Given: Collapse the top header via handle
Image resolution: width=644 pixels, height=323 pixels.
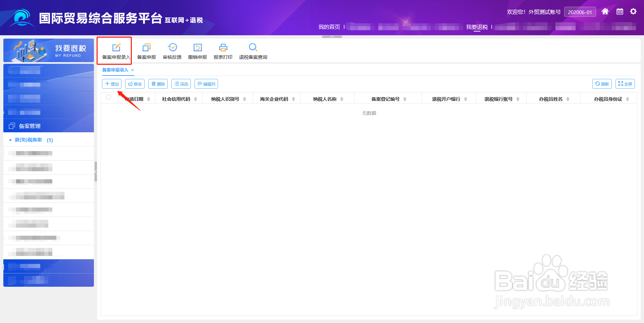Looking at the screenshot, I should coord(332,37).
